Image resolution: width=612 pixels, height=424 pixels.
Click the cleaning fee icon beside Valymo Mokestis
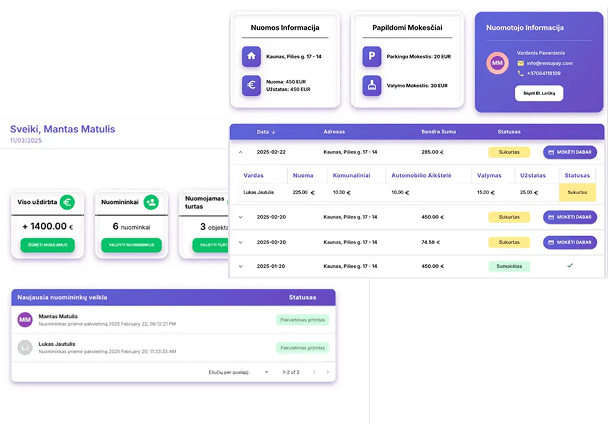coord(372,85)
